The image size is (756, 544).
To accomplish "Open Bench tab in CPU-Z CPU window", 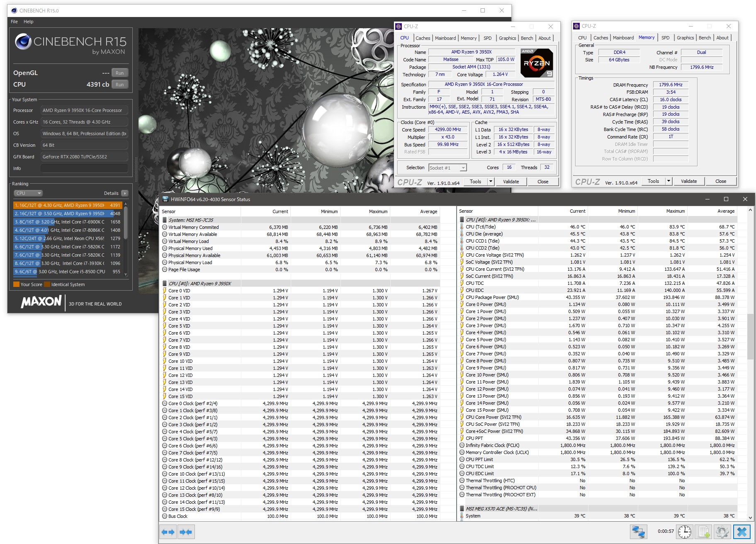I will click(527, 38).
